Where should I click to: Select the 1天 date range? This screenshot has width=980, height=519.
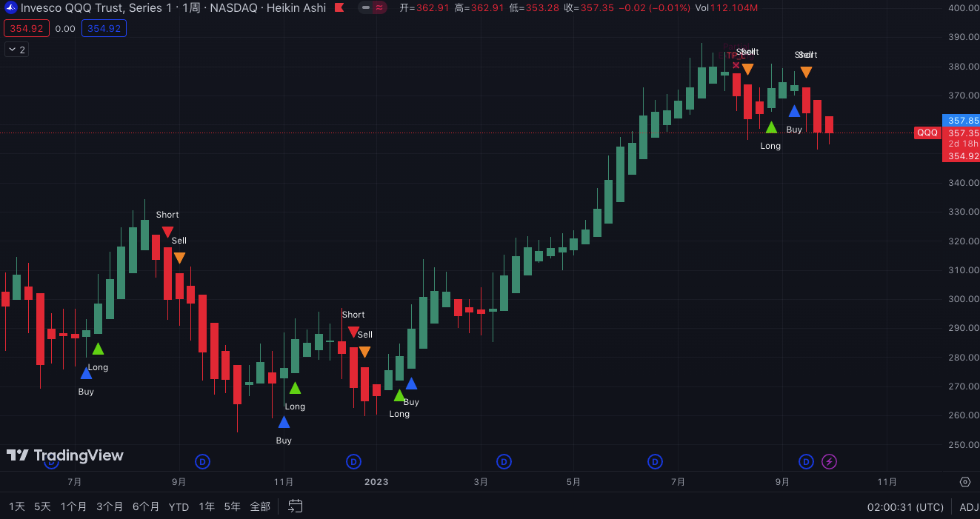[x=17, y=507]
